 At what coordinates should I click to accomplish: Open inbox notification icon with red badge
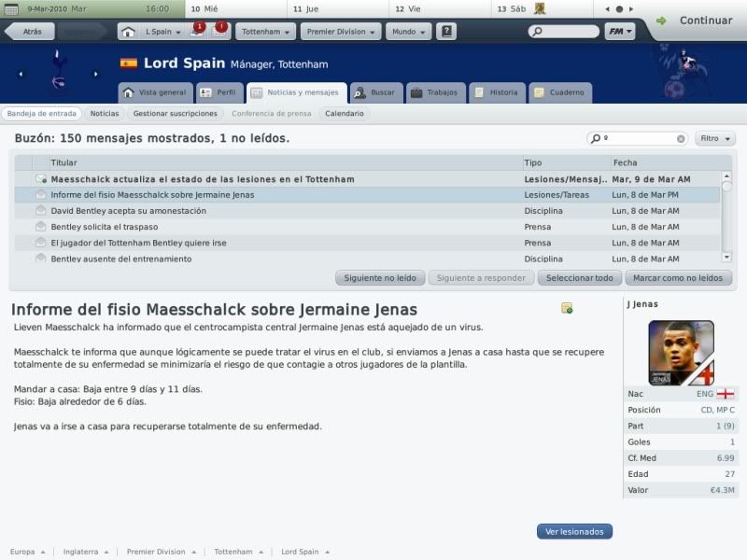[x=197, y=30]
